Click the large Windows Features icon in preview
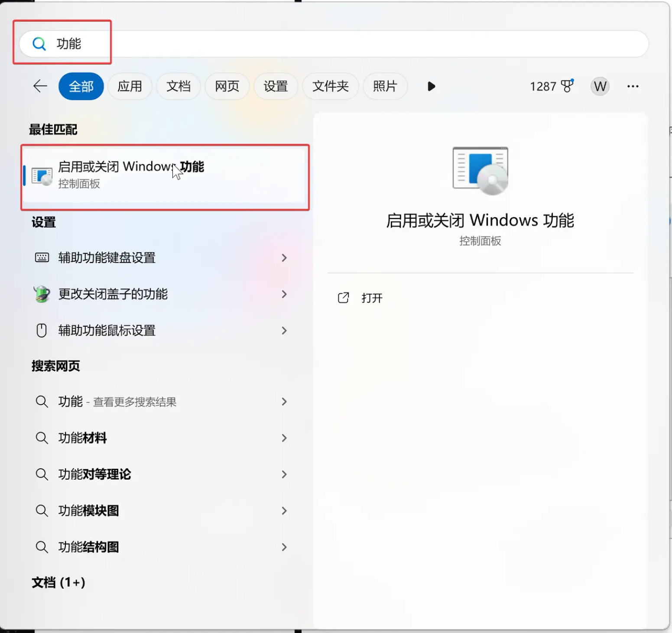The height and width of the screenshot is (633, 672). click(480, 171)
